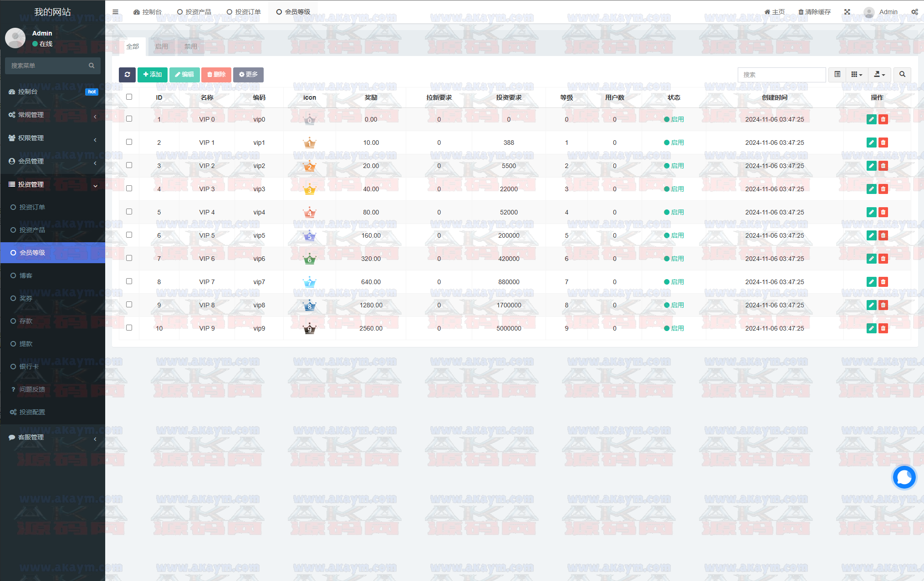
Task: Check the checkbox for VIP 7 row
Action: pyautogui.click(x=129, y=281)
